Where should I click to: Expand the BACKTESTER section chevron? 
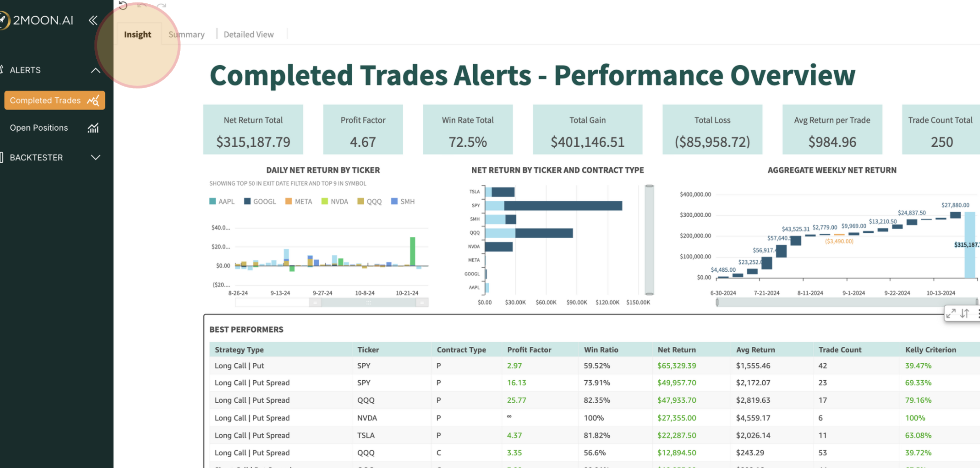(95, 157)
